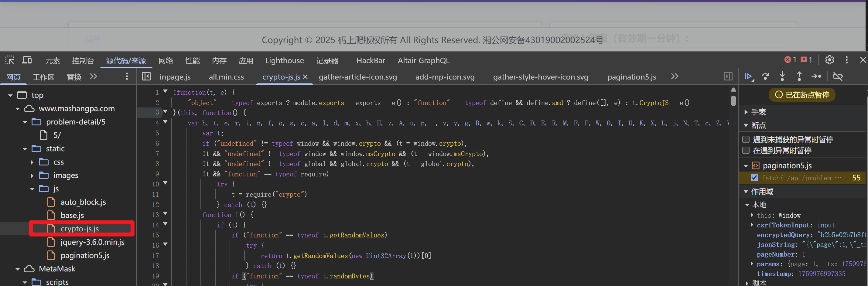Enable pause on caught exceptions checkbox

tap(746, 150)
